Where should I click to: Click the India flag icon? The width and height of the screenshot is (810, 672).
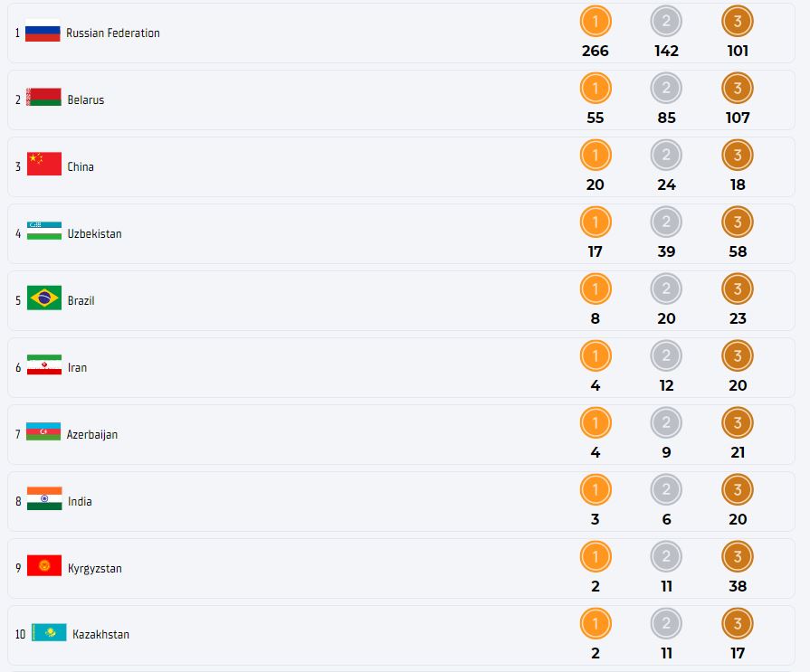tap(44, 500)
